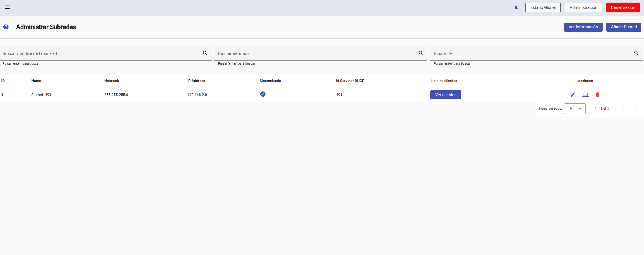Open Estado Global from the top bar
This screenshot has width=644, height=255.
pos(543,8)
